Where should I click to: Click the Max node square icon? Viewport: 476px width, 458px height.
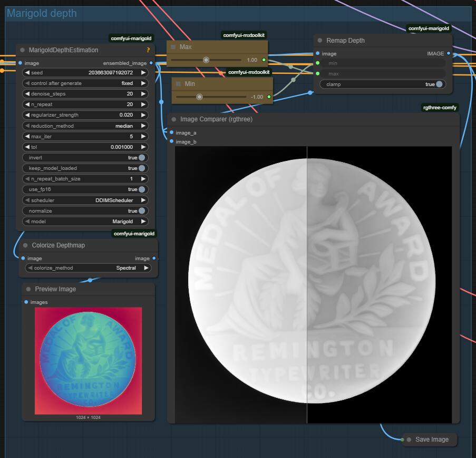[173, 47]
